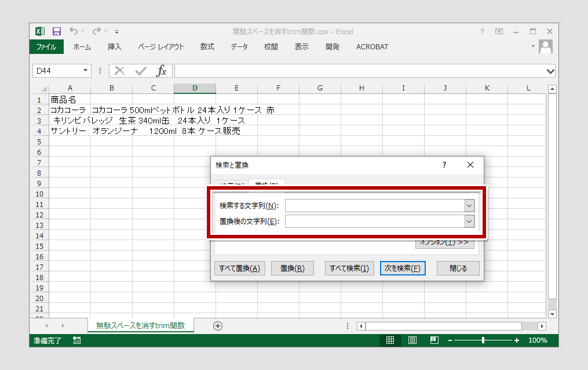
Task: Open the 置換後の文字列 dropdown arrow
Action: coord(469,222)
